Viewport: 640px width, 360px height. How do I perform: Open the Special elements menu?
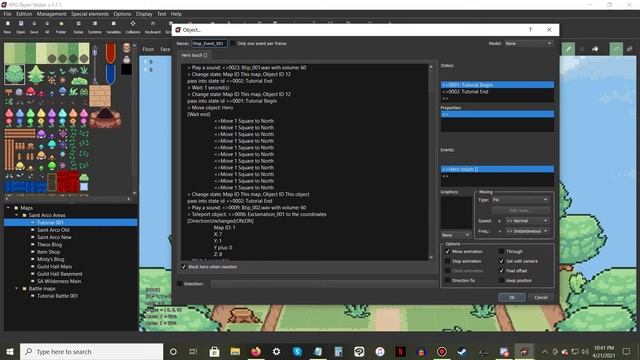[90, 14]
